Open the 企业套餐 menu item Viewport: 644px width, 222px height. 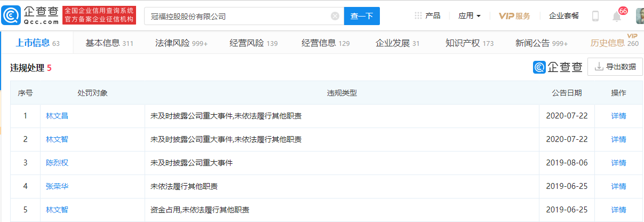point(564,16)
